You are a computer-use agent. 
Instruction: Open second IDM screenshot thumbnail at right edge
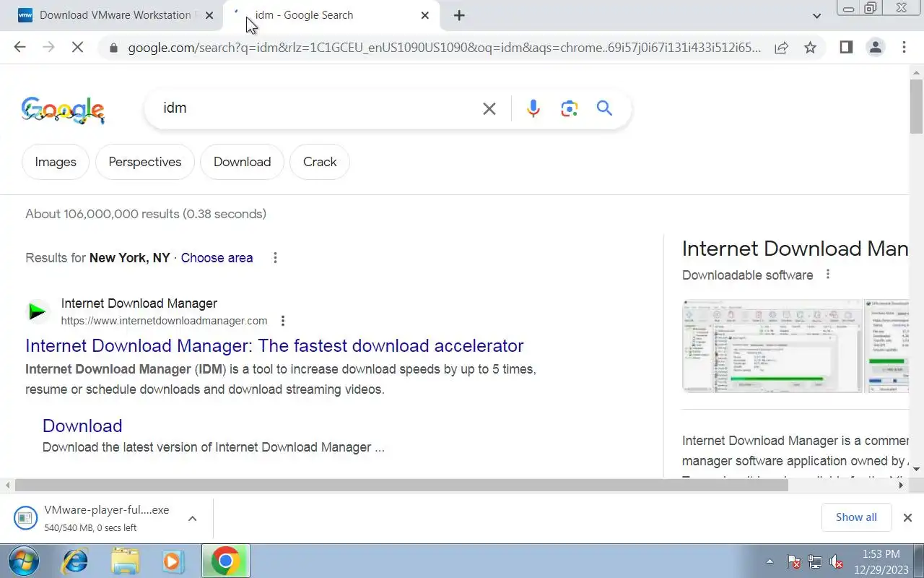[886, 346]
